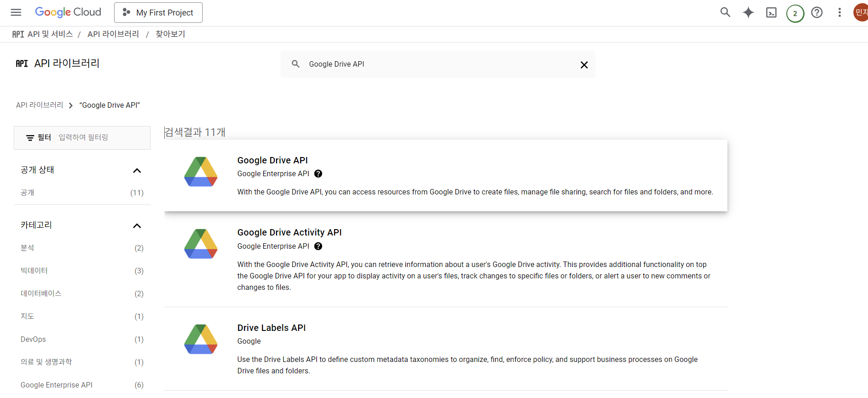Screen dimensions: 868x398
Task: Click the "Google Drive API" breadcrumb query text
Action: 110,105
